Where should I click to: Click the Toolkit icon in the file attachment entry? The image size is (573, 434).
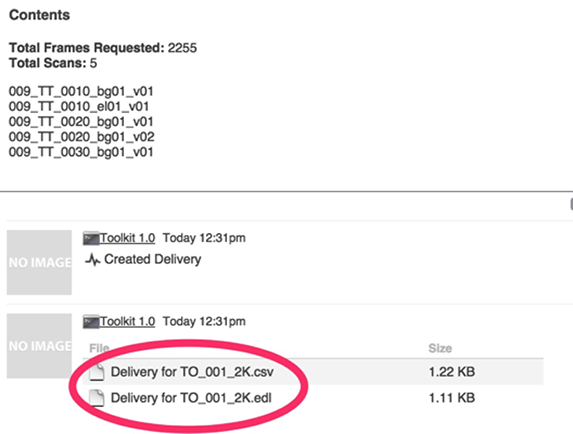click(x=91, y=322)
